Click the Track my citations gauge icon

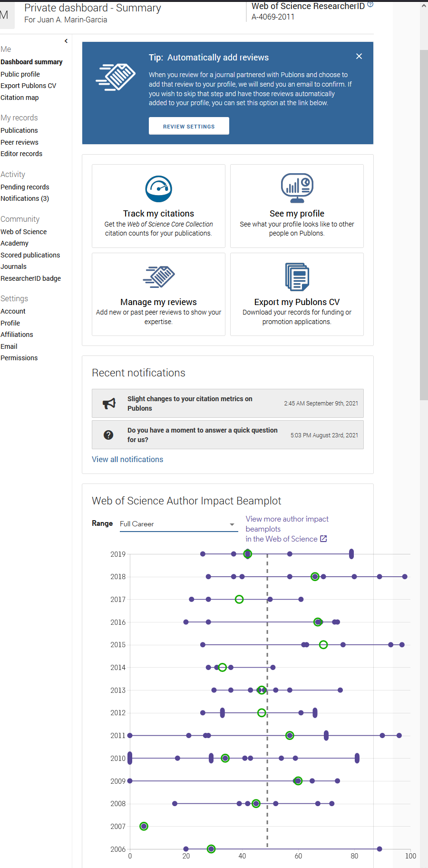click(x=158, y=189)
